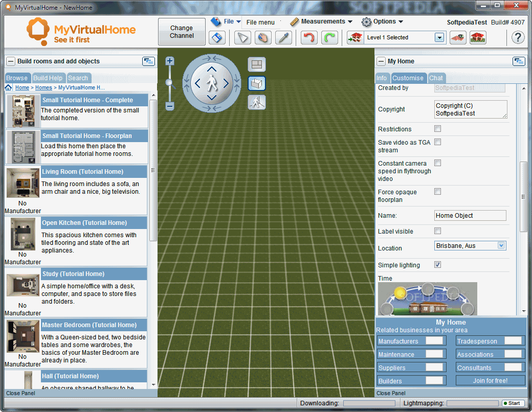Open the File dropdown menu

coord(226,21)
